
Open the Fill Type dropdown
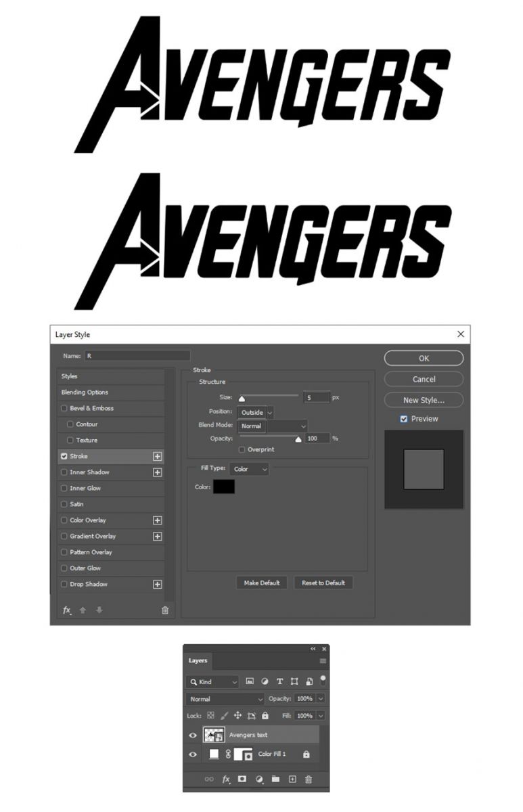click(x=249, y=469)
